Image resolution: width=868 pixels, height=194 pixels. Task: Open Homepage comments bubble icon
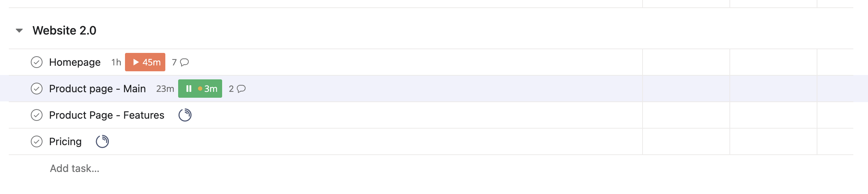coord(185,62)
